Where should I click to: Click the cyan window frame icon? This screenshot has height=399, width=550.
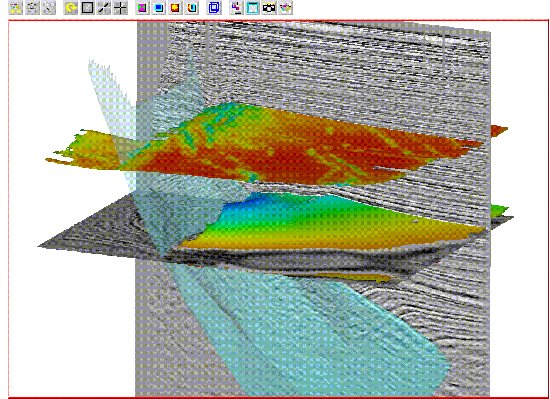coord(253,8)
